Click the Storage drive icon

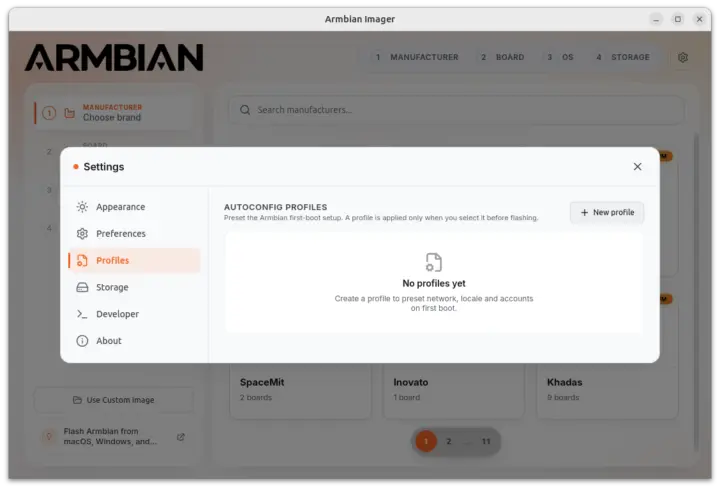[82, 287]
